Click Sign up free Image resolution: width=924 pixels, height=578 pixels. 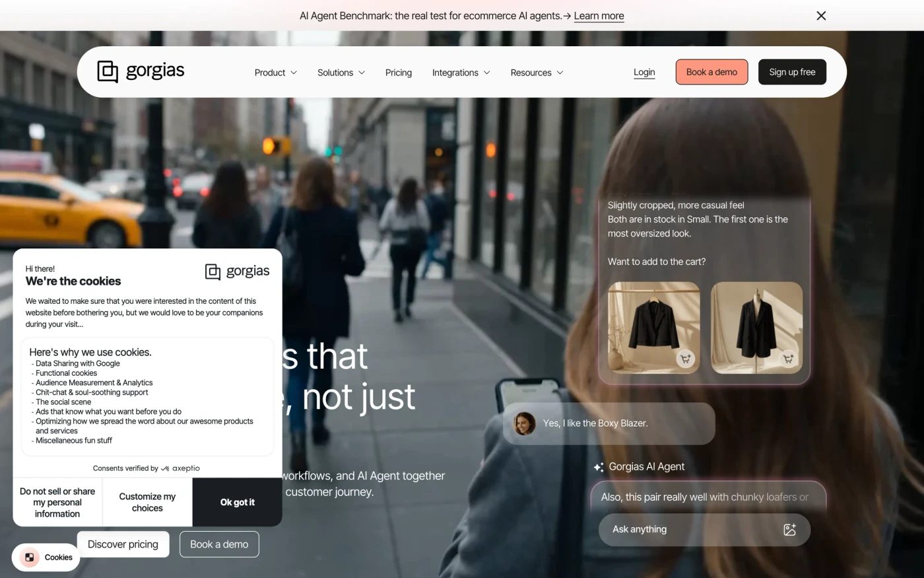792,72
